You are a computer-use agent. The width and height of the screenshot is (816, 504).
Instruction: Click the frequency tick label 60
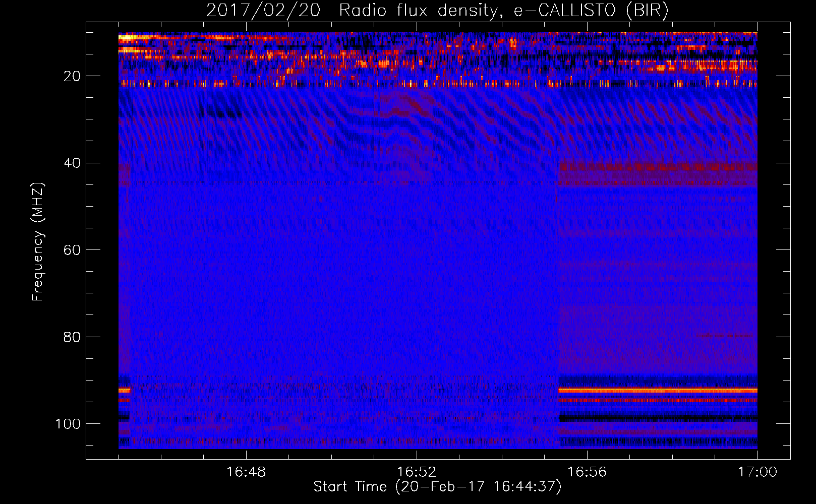point(72,250)
